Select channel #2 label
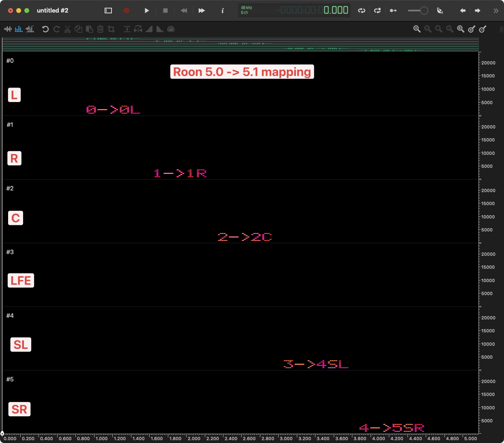This screenshot has height=443, width=504. tap(10, 188)
